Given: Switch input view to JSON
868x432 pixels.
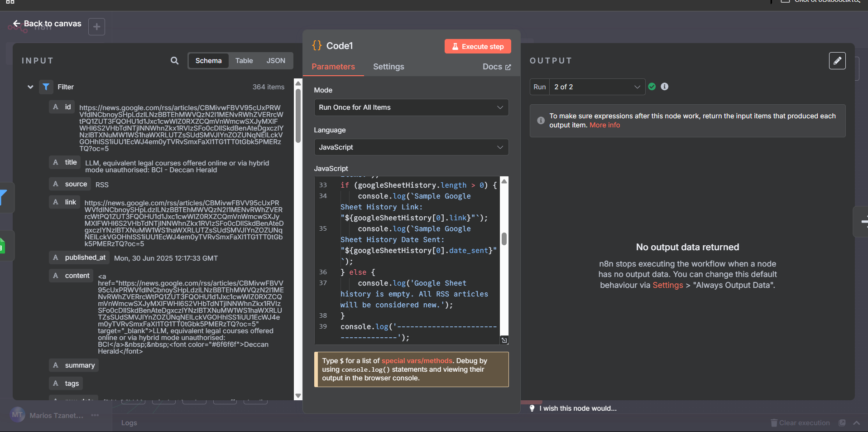Looking at the screenshot, I should [276, 61].
